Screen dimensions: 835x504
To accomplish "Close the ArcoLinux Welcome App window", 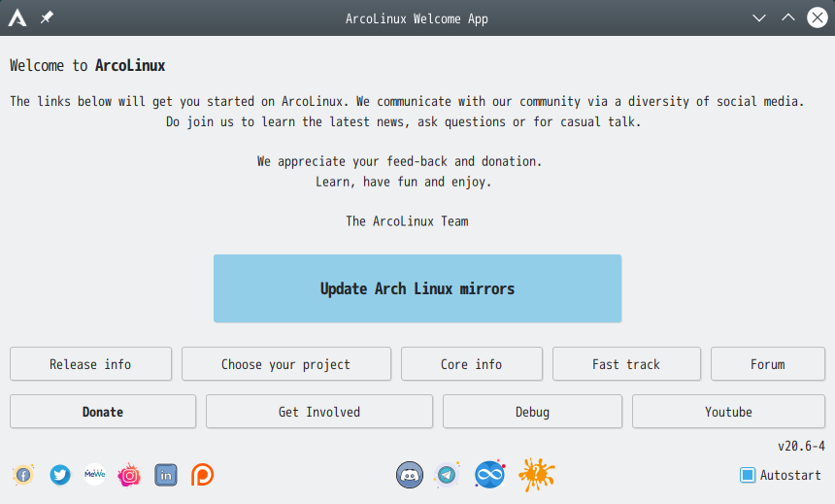I will click(817, 17).
